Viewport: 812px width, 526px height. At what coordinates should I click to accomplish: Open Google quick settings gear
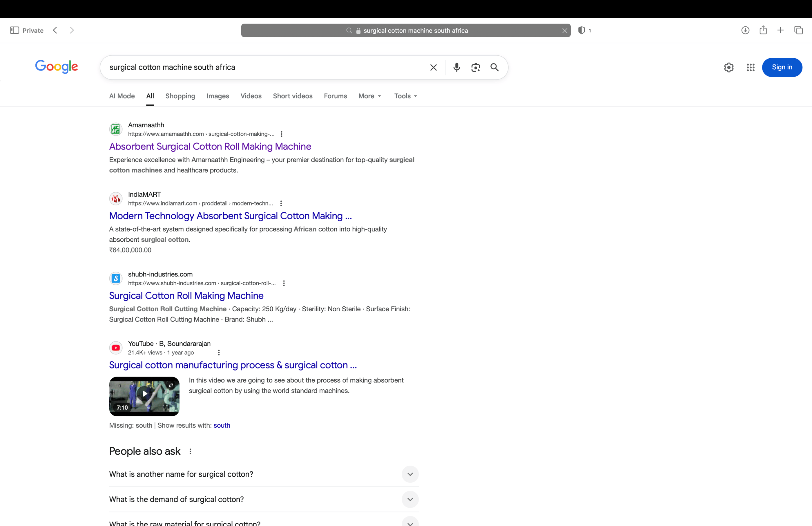pos(729,67)
